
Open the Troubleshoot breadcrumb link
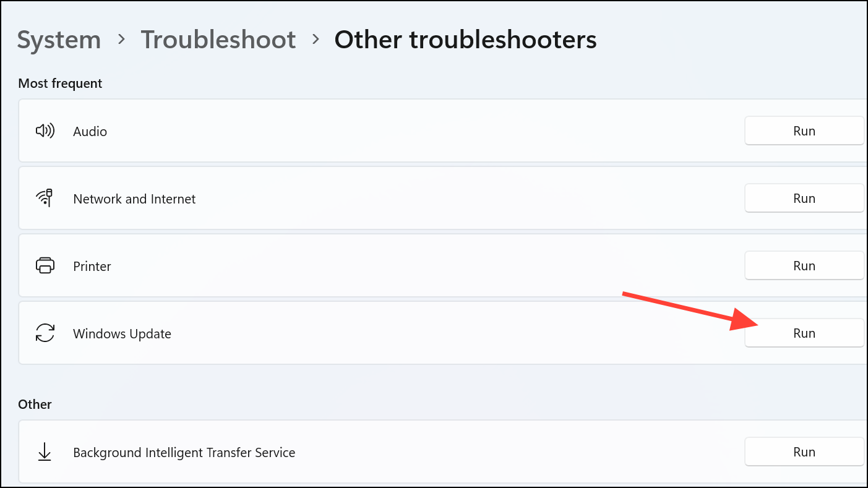click(x=218, y=40)
